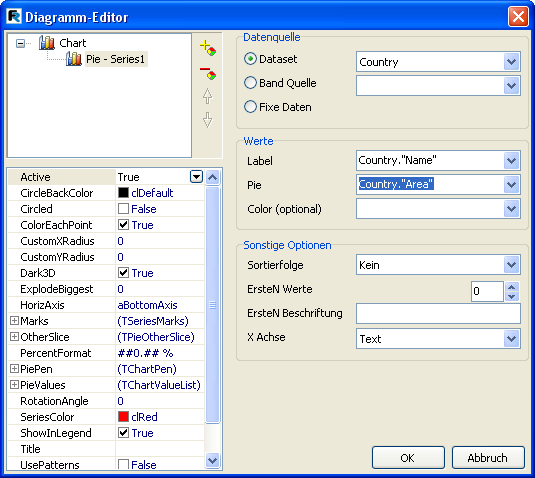Open the Dataset Country dropdown
Viewport: 535px width, 478px height.
511,62
